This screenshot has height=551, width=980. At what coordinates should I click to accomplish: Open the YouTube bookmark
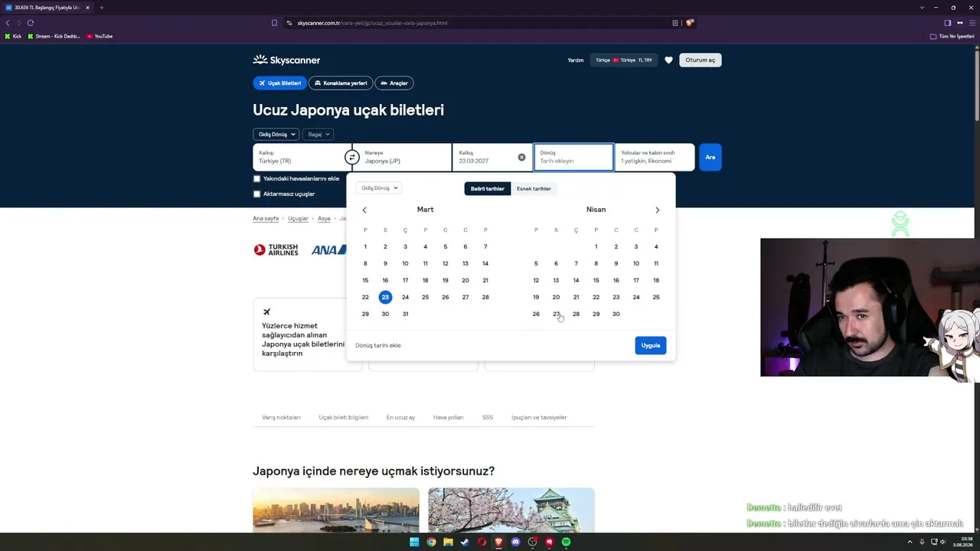tap(100, 36)
